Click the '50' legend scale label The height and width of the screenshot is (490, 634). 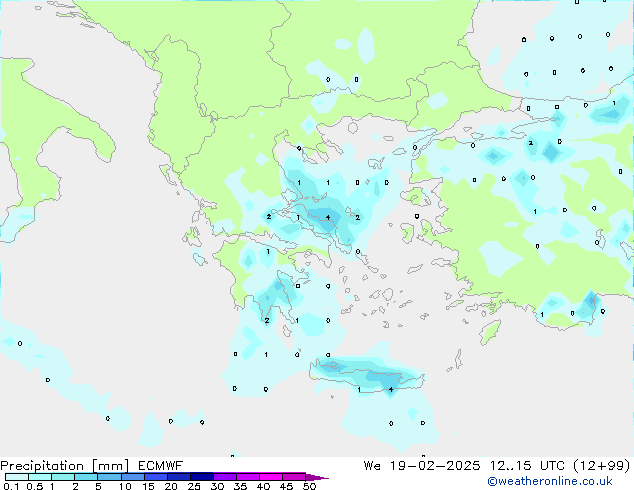point(309,486)
